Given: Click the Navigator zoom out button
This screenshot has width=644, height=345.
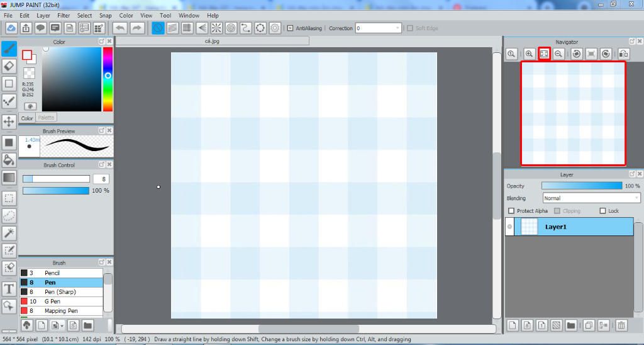Looking at the screenshot, I should pos(558,54).
